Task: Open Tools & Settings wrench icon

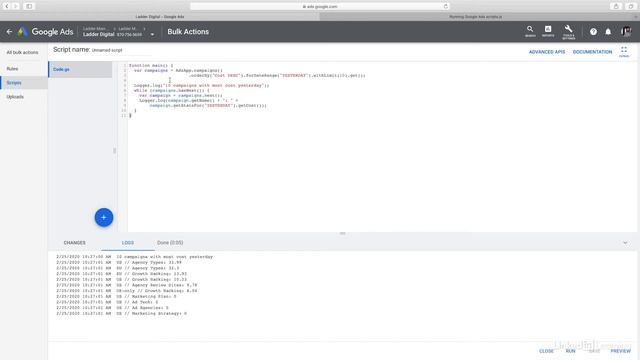Action: pos(568,31)
